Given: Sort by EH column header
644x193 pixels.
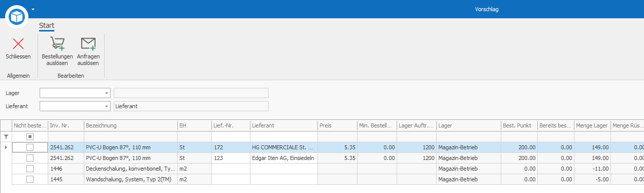Looking at the screenshot, I should coord(194,125).
